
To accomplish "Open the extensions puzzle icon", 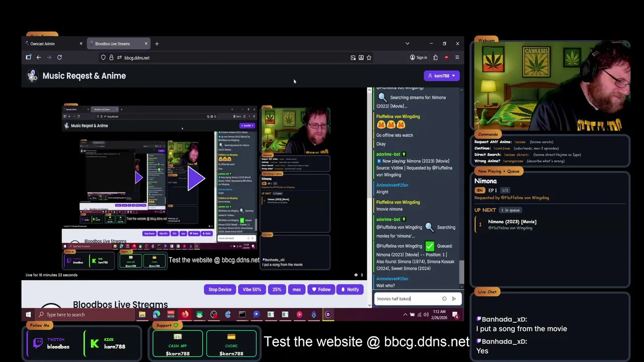I will click(x=435, y=57).
